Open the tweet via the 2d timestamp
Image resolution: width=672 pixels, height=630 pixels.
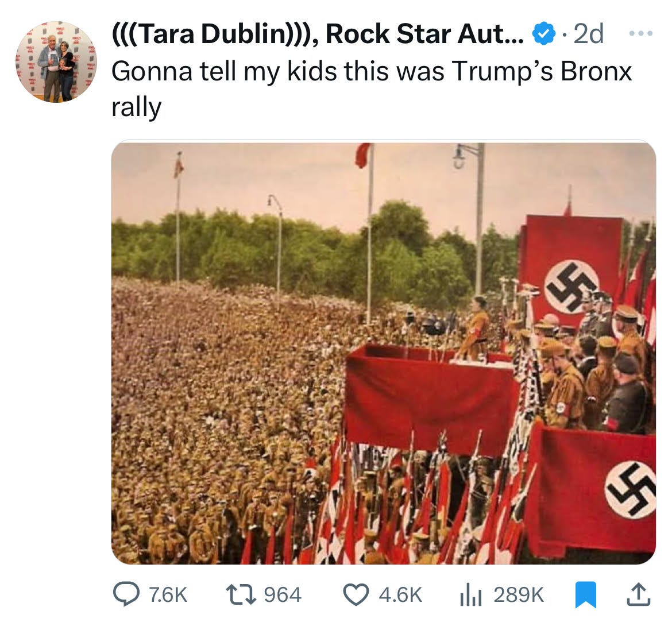pos(588,34)
